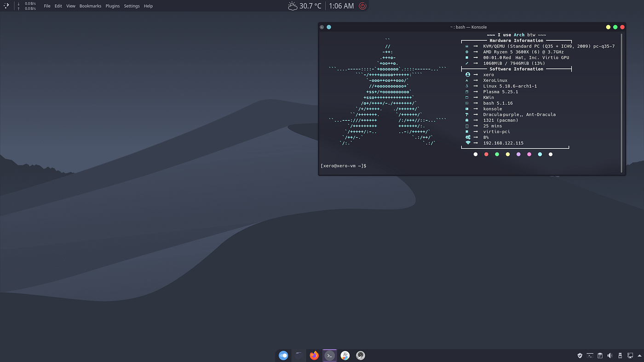
Task: Click the 'Software Information' header
Action: coord(516,69)
